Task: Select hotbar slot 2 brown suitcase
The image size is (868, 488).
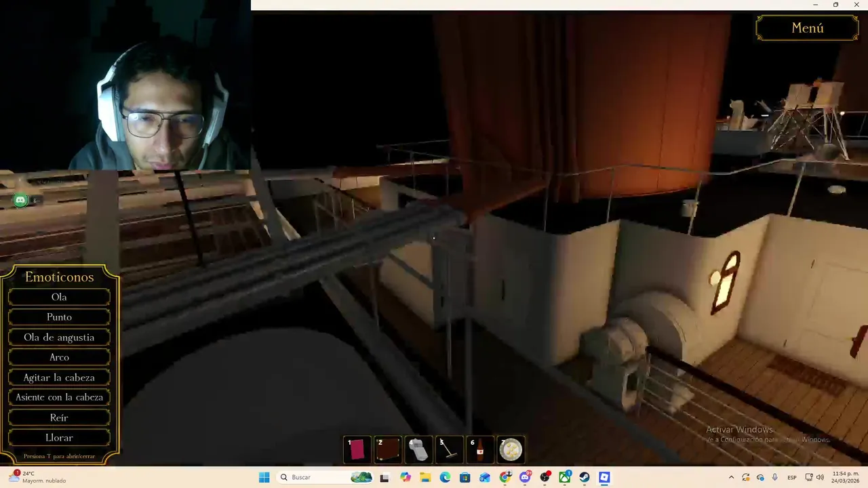Action: pyautogui.click(x=387, y=449)
